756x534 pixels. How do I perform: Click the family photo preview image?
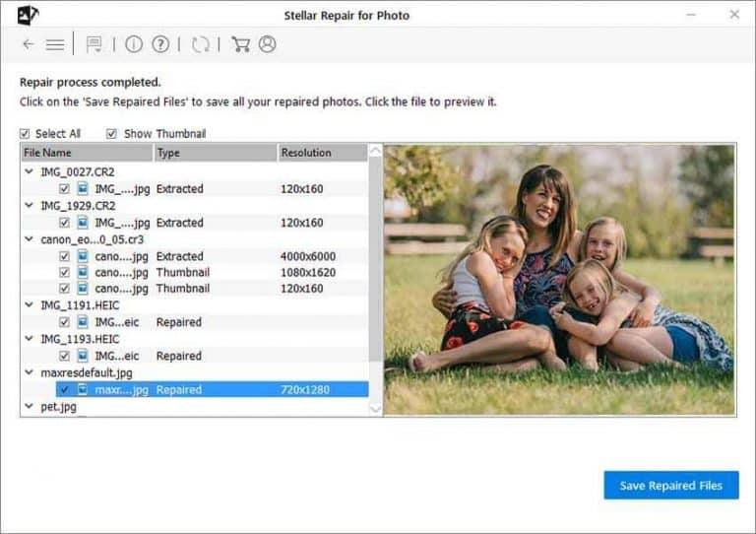pyautogui.click(x=559, y=280)
